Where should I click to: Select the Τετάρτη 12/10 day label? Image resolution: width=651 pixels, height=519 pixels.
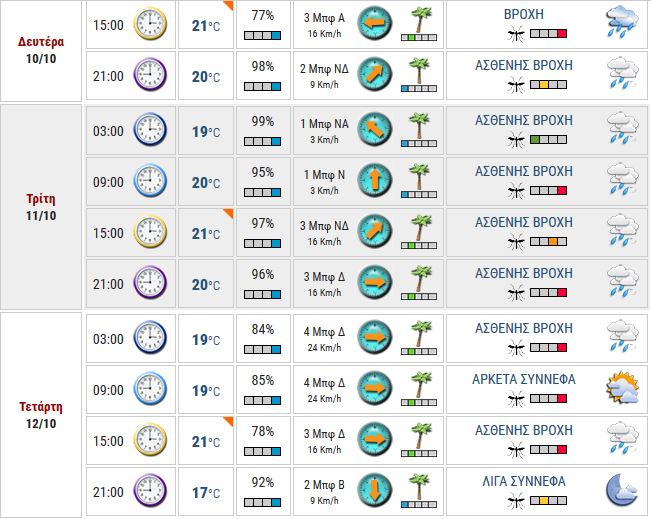coord(41,415)
